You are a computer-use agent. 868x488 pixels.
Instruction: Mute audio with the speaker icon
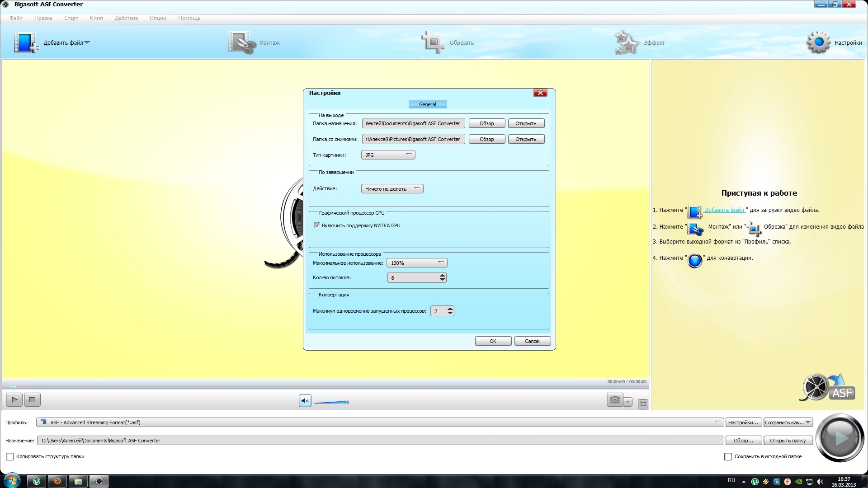tap(305, 401)
